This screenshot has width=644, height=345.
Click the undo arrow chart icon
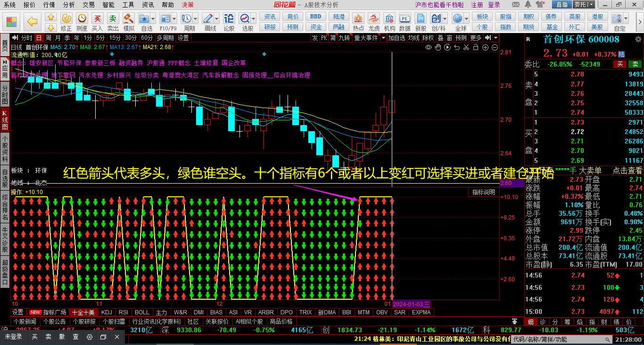click(x=457, y=47)
